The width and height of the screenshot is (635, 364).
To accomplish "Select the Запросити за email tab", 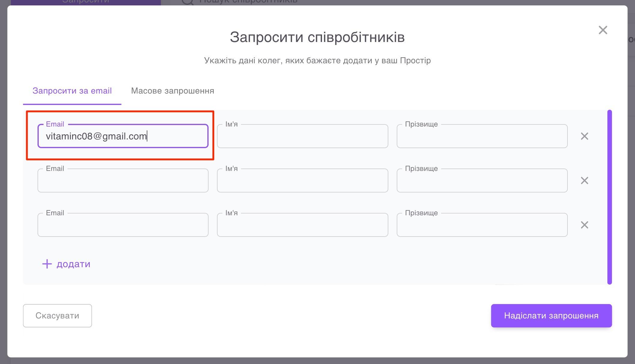I will point(72,91).
